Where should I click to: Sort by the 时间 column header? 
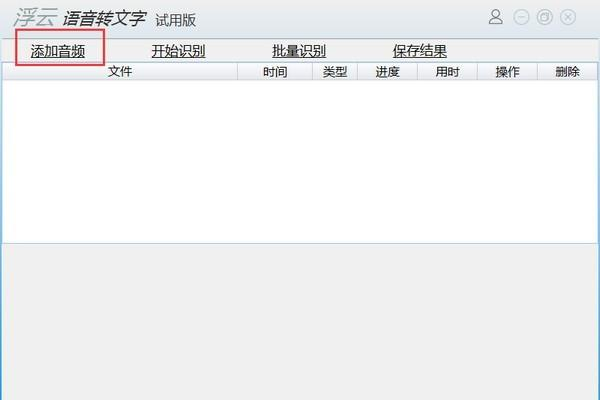click(x=275, y=72)
